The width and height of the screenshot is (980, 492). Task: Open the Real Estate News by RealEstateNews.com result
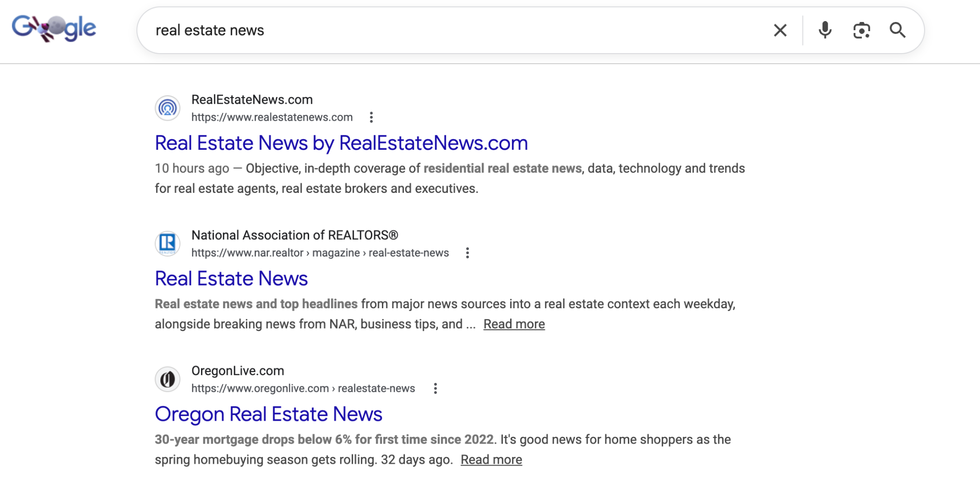(341, 143)
